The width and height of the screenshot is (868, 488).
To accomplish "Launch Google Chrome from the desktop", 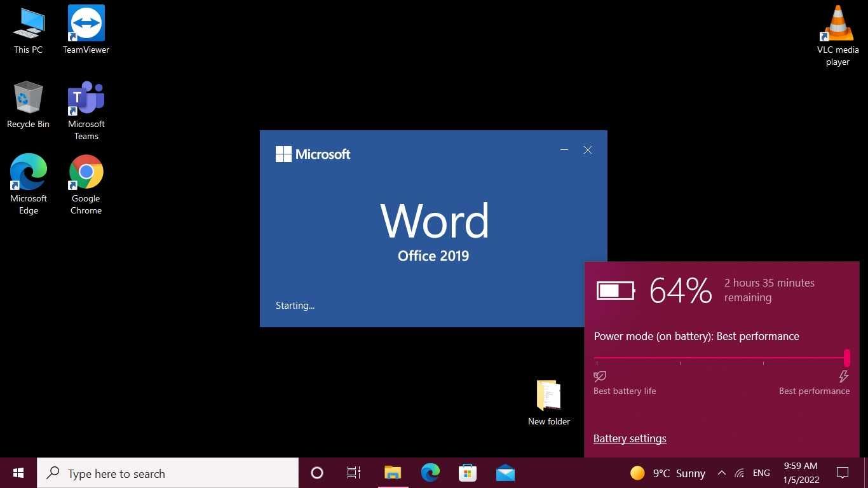I will click(86, 184).
